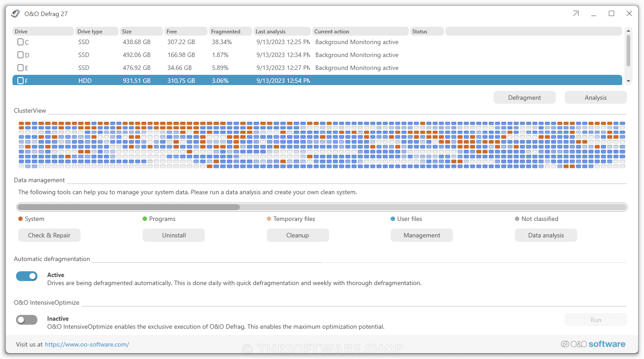Check the box for drive C
This screenshot has height=359, width=644.
tap(20, 42)
